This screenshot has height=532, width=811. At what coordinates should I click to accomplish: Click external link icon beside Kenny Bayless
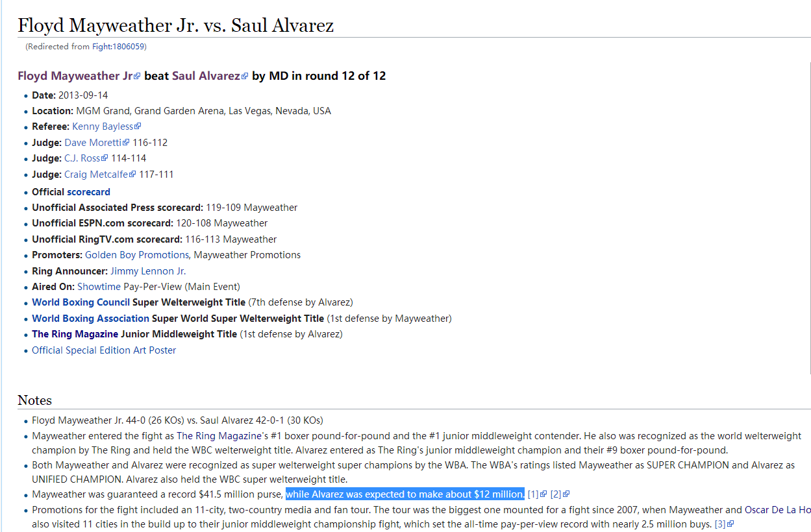(x=138, y=127)
